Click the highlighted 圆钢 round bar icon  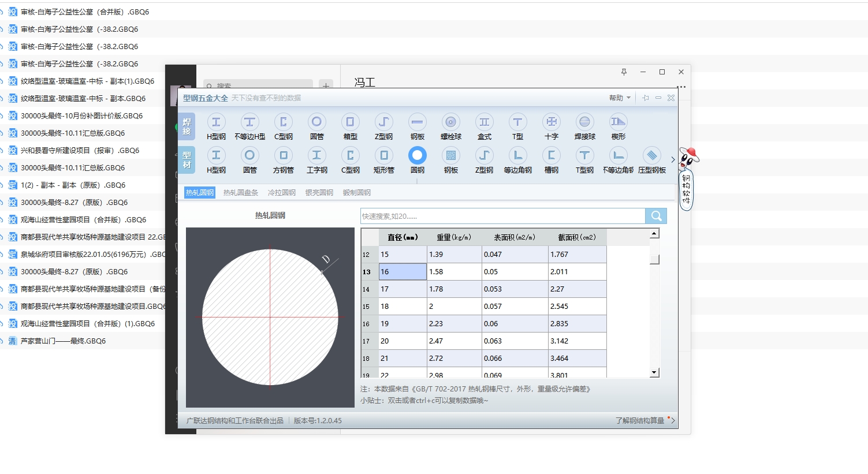click(x=417, y=161)
